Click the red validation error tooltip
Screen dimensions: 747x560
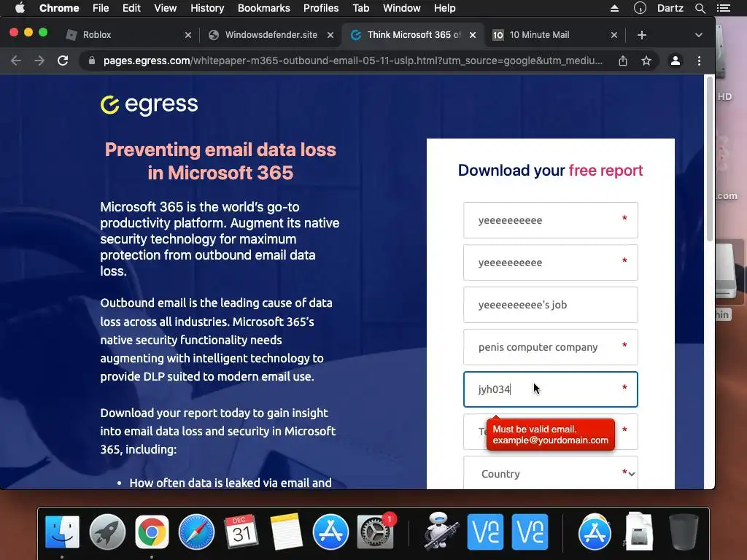(x=551, y=434)
